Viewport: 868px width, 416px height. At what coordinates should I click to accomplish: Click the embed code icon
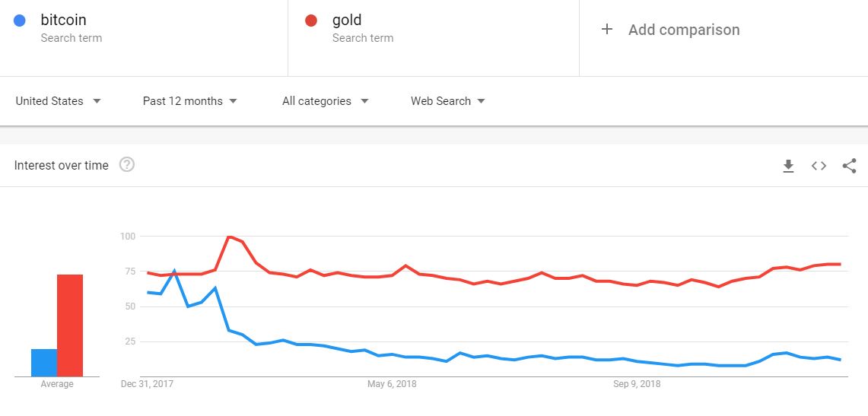point(819,166)
